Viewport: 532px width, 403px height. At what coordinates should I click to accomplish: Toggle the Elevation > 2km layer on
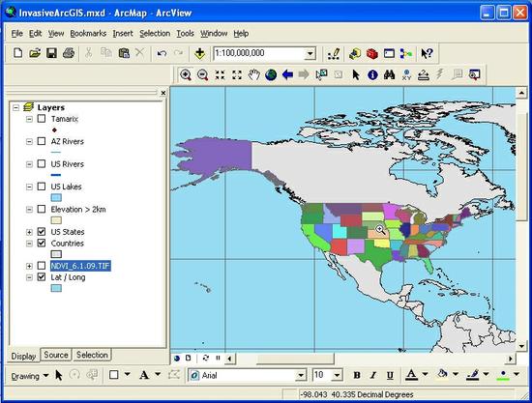coord(42,209)
